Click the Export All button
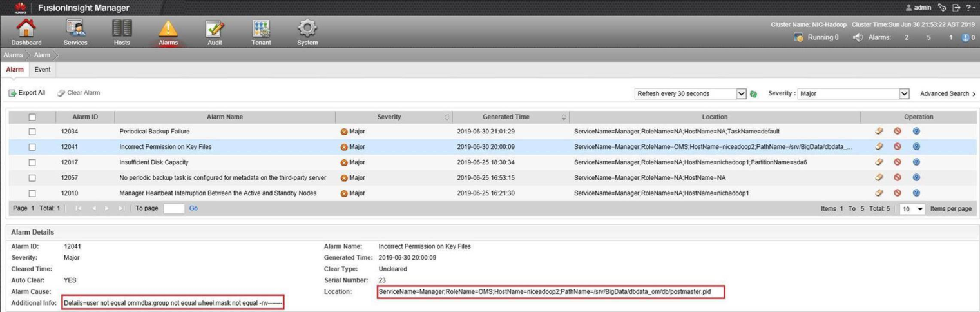 (27, 93)
